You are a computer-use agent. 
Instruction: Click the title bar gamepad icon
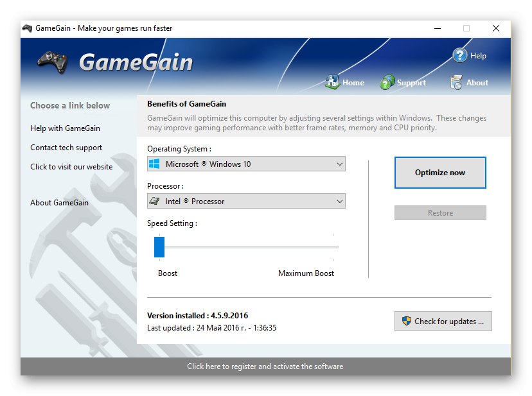[27, 28]
